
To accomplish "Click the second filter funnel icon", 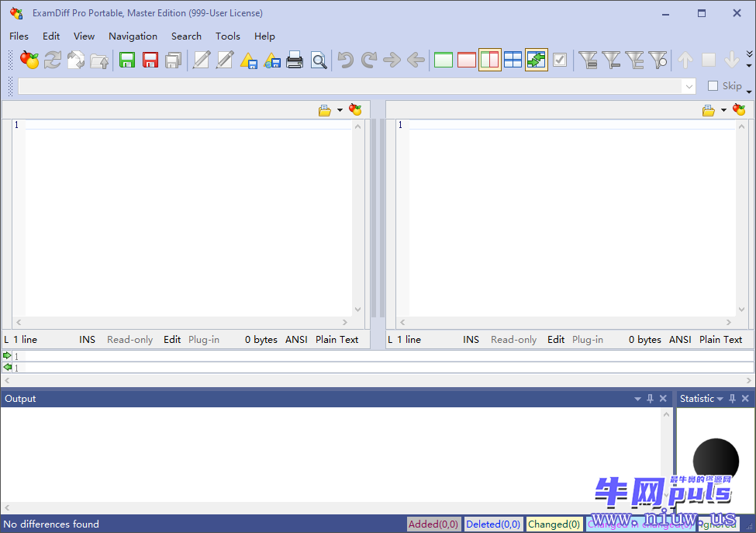I will pos(611,61).
